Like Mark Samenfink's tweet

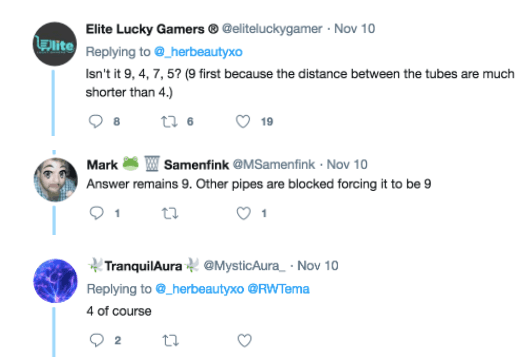coord(244,213)
